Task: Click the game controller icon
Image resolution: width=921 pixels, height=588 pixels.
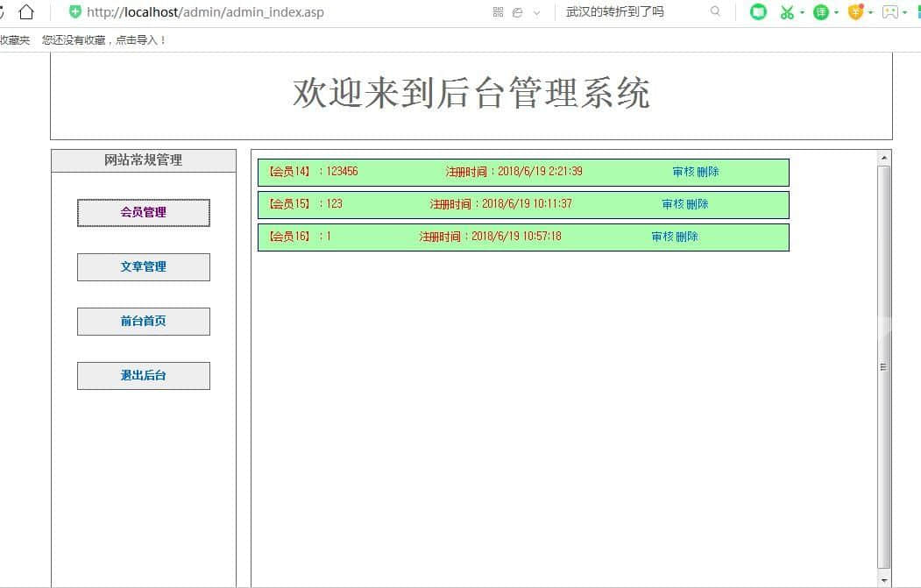Action: (889, 12)
